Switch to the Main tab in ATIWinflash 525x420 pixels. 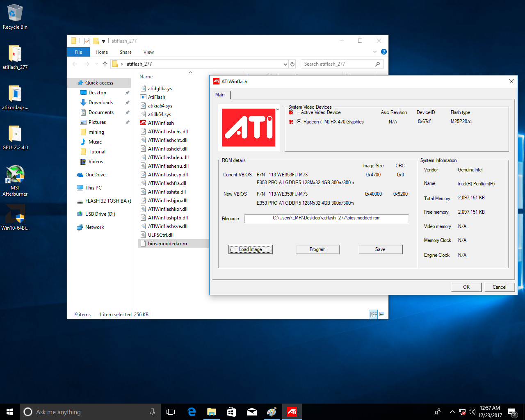pos(220,95)
